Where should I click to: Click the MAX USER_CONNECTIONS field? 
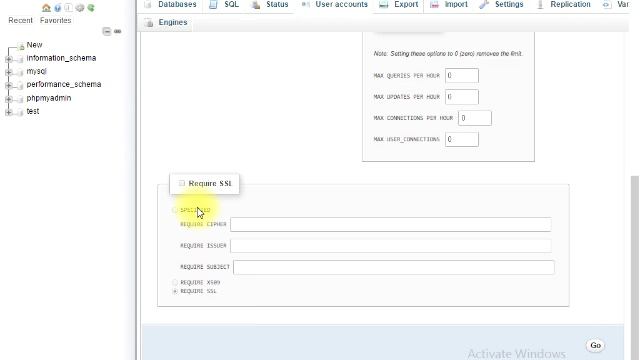tap(462, 139)
